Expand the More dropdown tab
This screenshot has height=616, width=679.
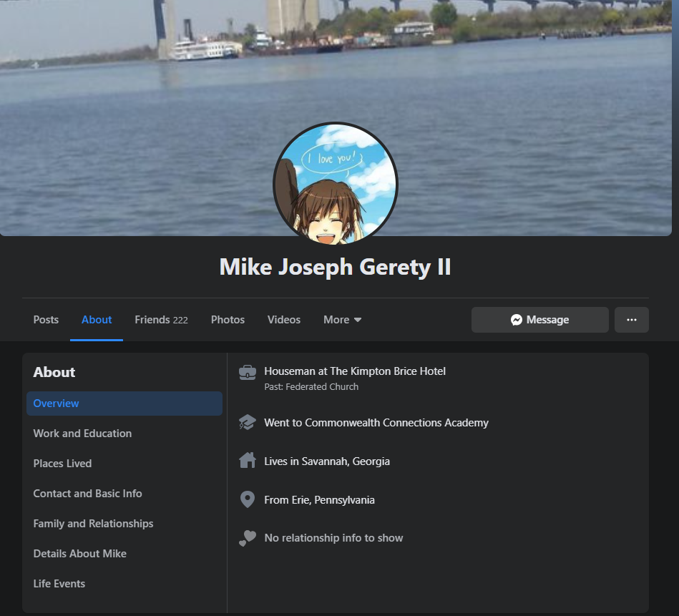pyautogui.click(x=342, y=320)
